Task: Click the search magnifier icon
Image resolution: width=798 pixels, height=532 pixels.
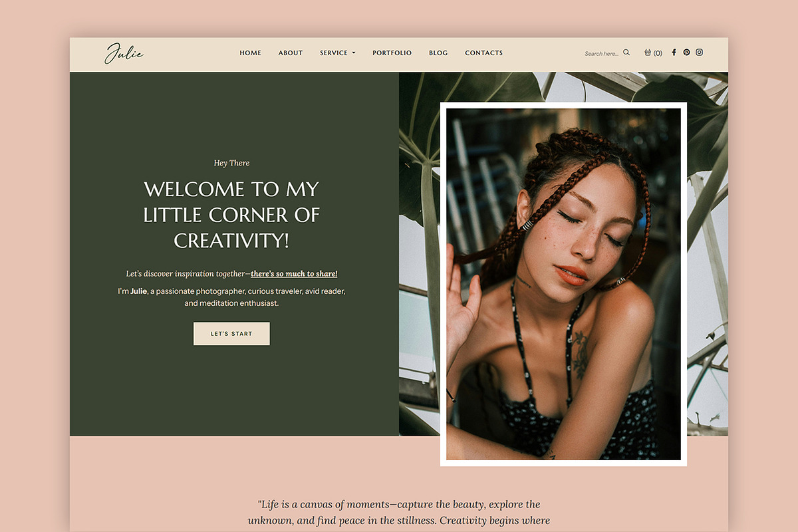Action: pyautogui.click(x=626, y=53)
